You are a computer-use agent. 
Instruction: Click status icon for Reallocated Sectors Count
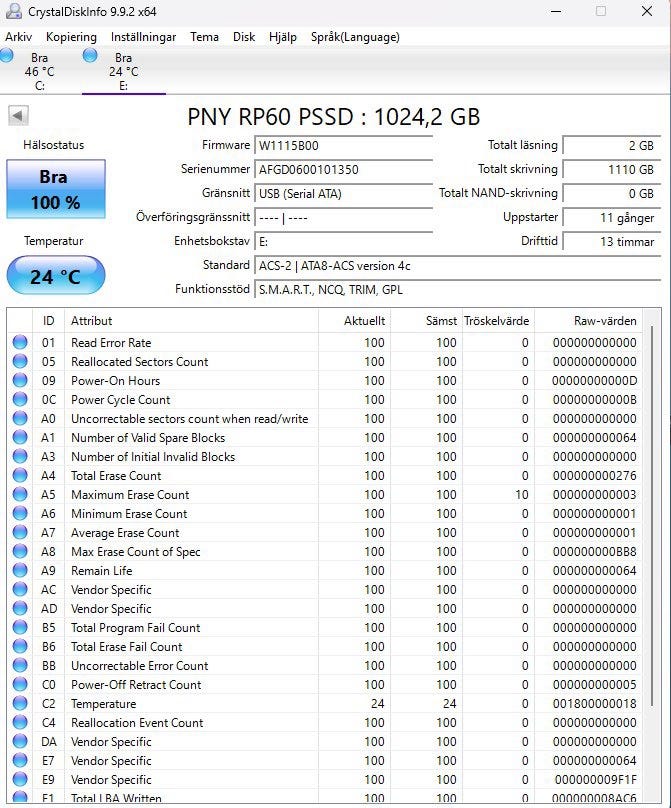click(20, 361)
